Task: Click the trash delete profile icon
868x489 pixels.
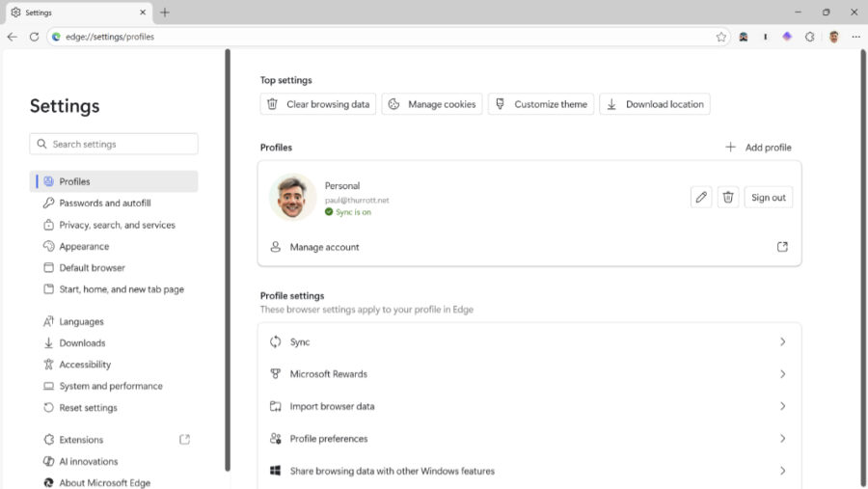Action: [728, 197]
